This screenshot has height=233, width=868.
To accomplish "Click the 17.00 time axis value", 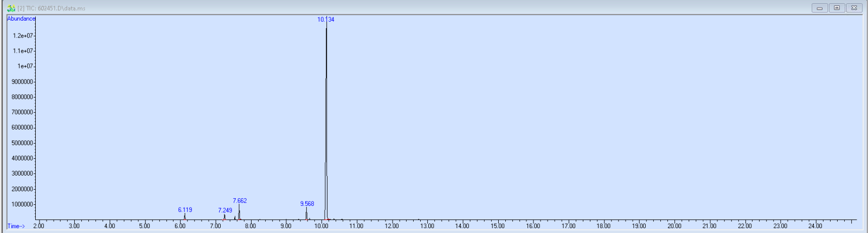I will coord(568,226).
